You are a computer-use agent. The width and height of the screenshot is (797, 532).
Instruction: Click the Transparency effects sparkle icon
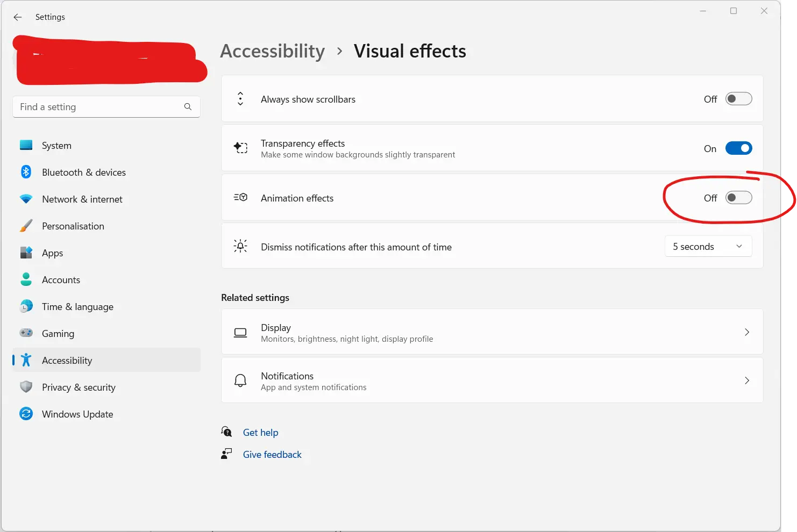click(240, 148)
